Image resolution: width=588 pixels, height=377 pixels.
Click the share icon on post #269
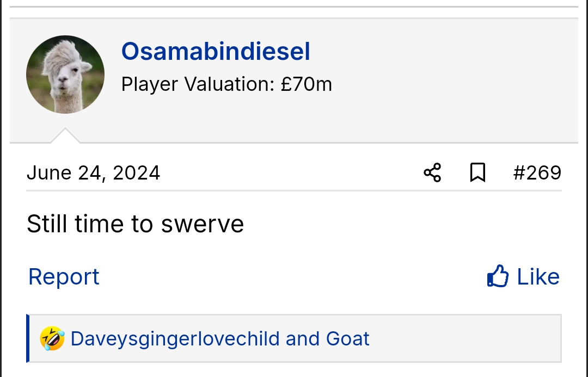coord(432,173)
